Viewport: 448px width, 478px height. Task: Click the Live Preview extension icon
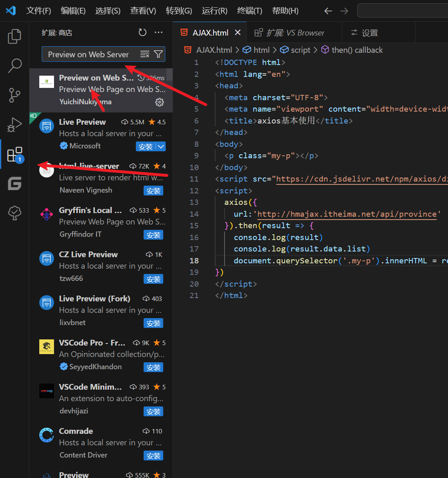click(47, 126)
